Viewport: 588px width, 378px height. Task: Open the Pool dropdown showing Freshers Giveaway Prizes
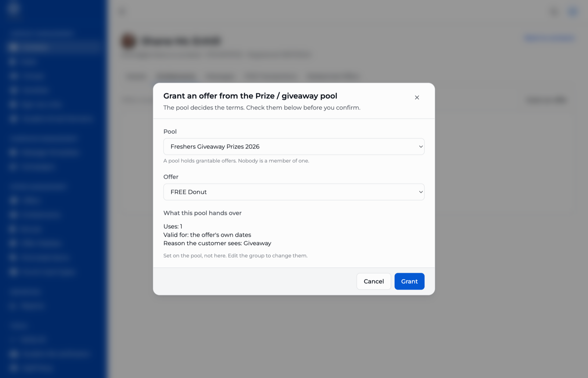click(x=294, y=146)
